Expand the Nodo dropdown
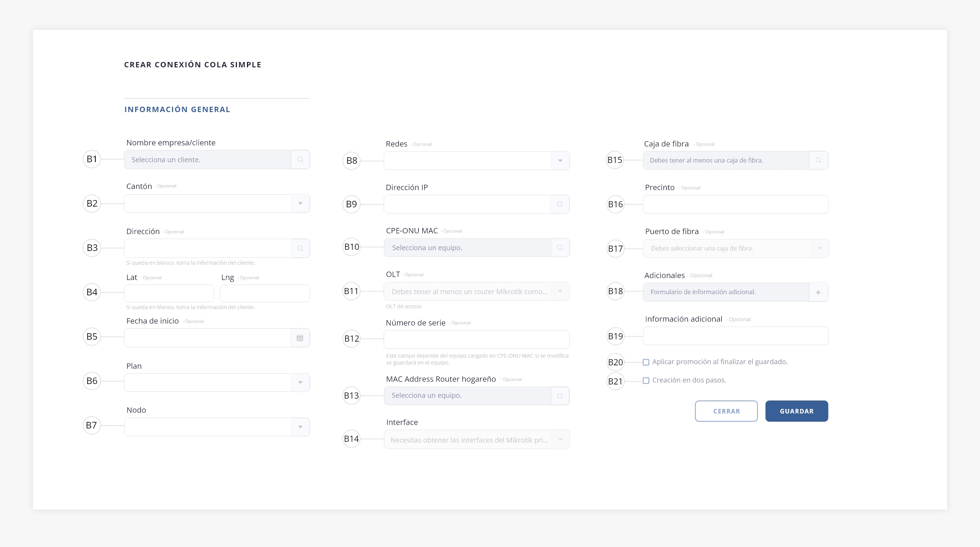 click(x=301, y=427)
